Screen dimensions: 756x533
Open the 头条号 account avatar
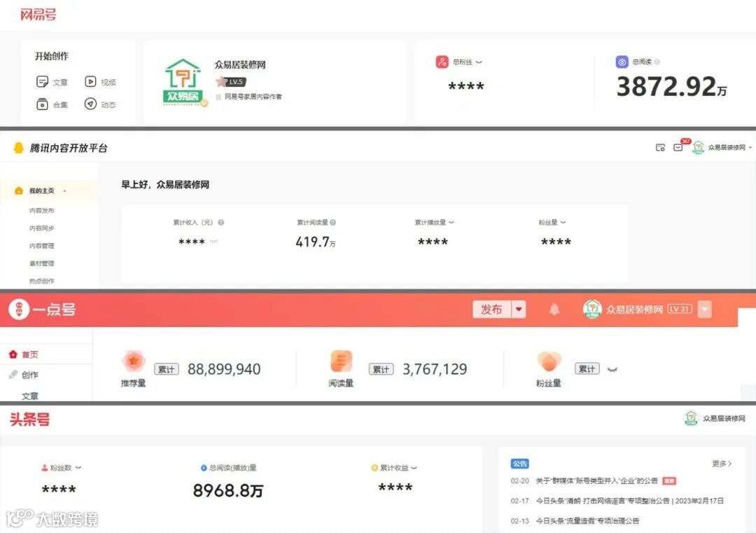(691, 418)
